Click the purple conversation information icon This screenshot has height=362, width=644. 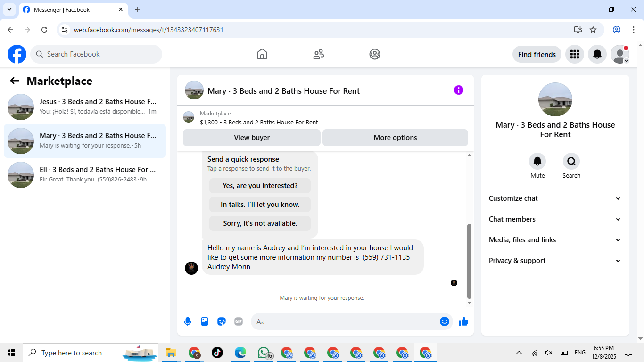pos(459,90)
